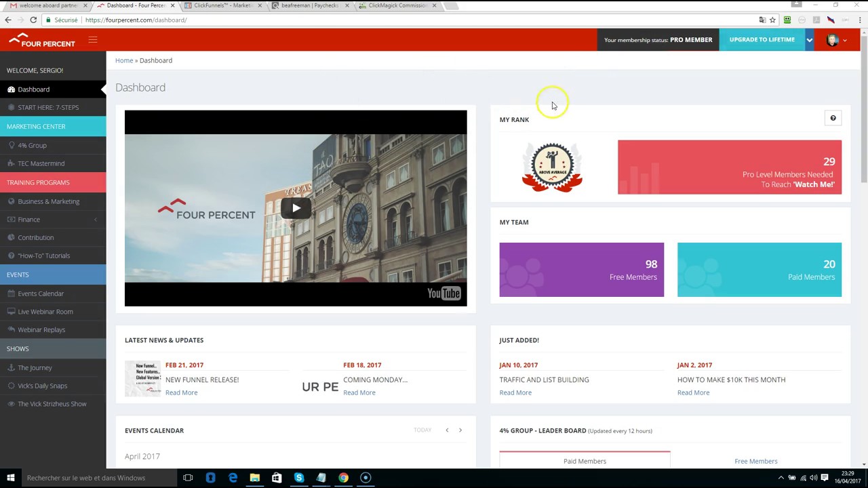The height and width of the screenshot is (488, 868).
Task: Click New Funnel Release thumbnail
Action: click(142, 379)
